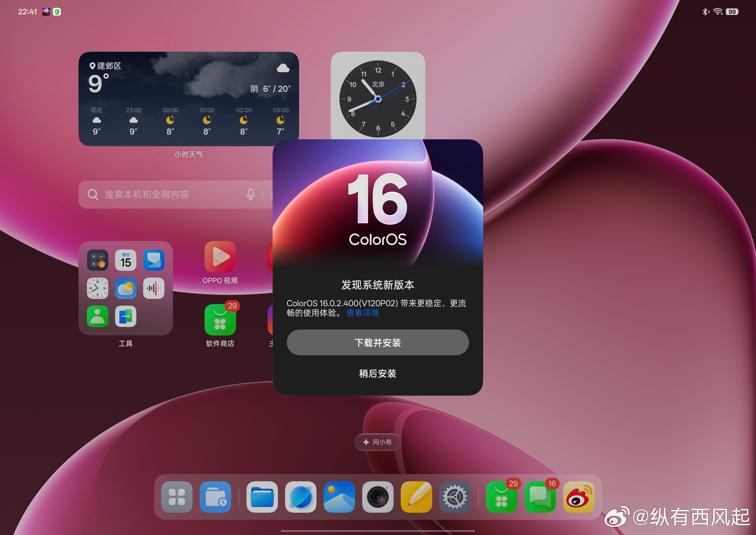This screenshot has width=756, height=535.
Task: Tap the microphone voice search icon
Action: [251, 195]
